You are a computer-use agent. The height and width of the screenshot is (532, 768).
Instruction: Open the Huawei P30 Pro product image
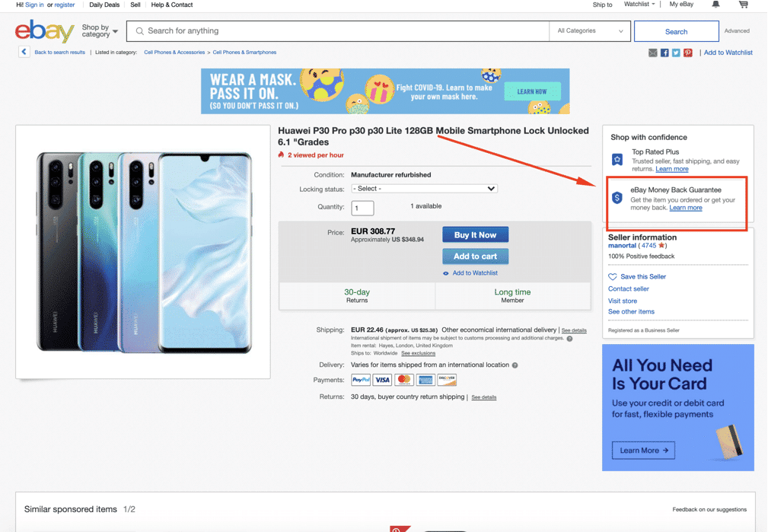(143, 252)
